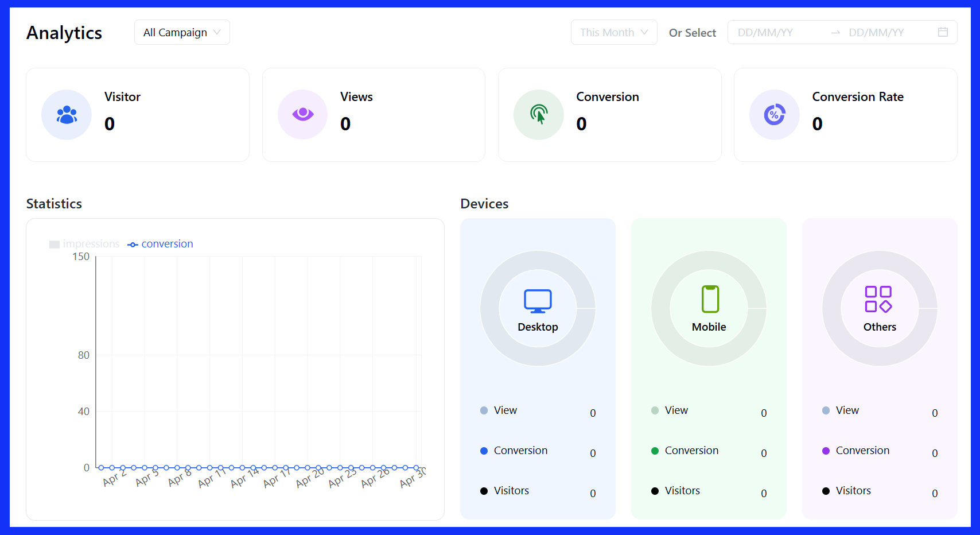The width and height of the screenshot is (980, 535).
Task: Open the This Month period dropdown
Action: [614, 32]
